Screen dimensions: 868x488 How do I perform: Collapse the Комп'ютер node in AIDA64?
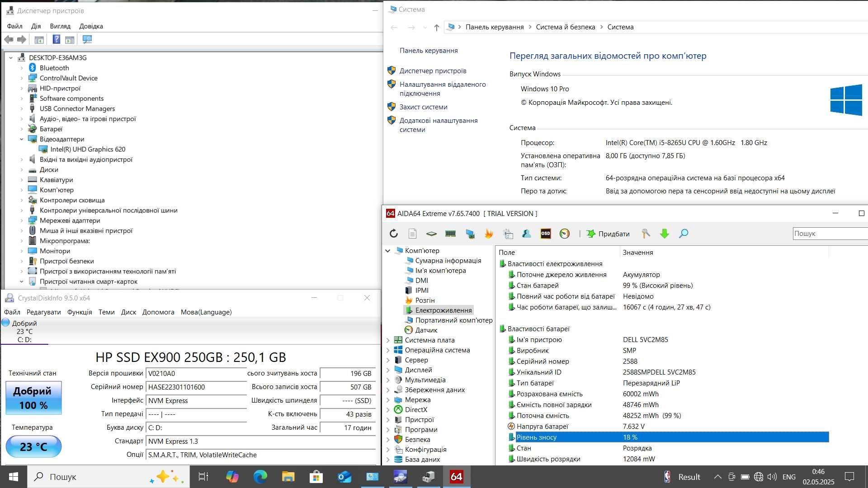388,251
